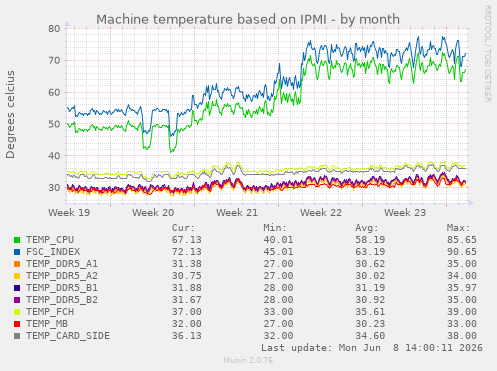
Task: Click the 60 y-axis tick label
Action: tap(54, 92)
